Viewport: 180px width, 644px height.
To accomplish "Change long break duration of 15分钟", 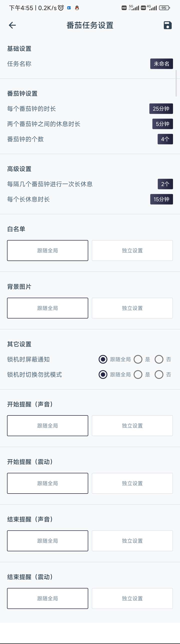I will [x=161, y=199].
